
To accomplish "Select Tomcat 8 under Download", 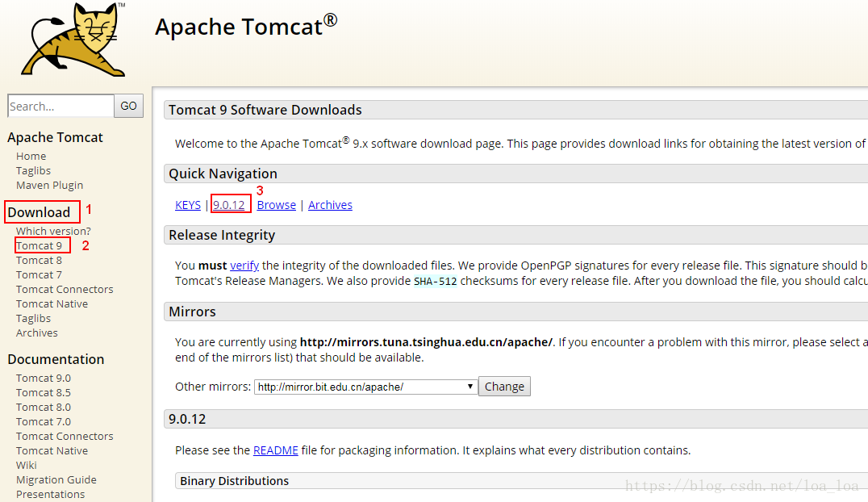I will [x=39, y=260].
